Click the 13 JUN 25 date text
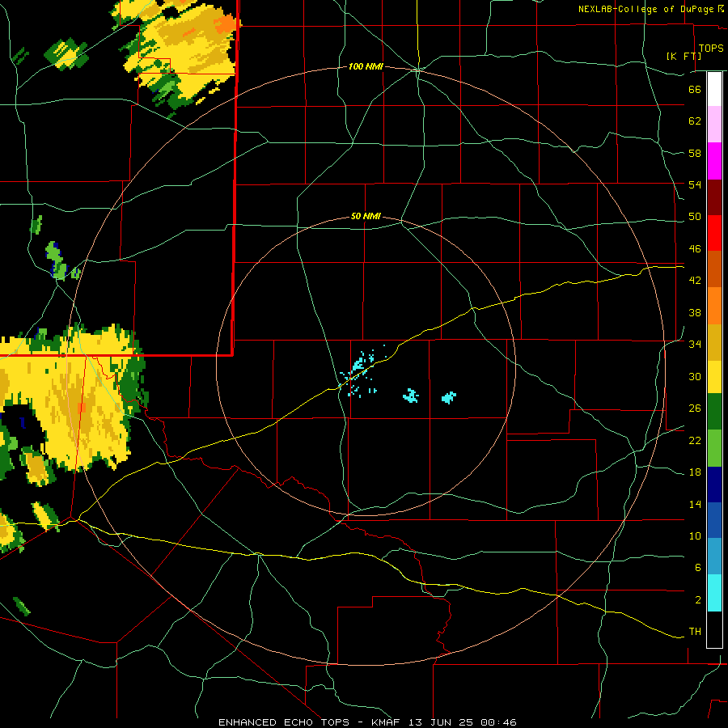Viewport: 728px width, 728px height. pos(441,722)
